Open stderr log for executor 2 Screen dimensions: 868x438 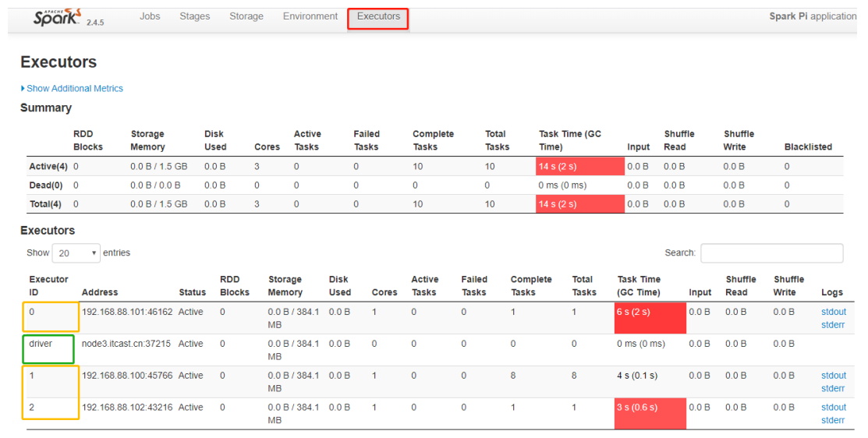point(833,421)
